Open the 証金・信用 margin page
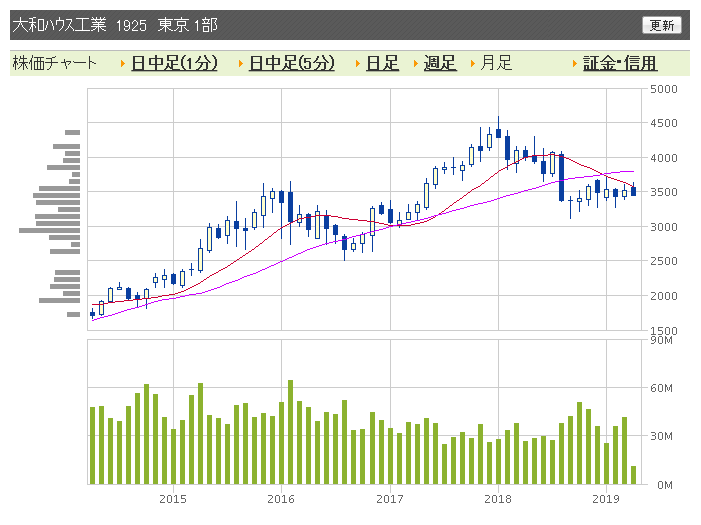Image resolution: width=701 pixels, height=525 pixels. click(x=620, y=63)
